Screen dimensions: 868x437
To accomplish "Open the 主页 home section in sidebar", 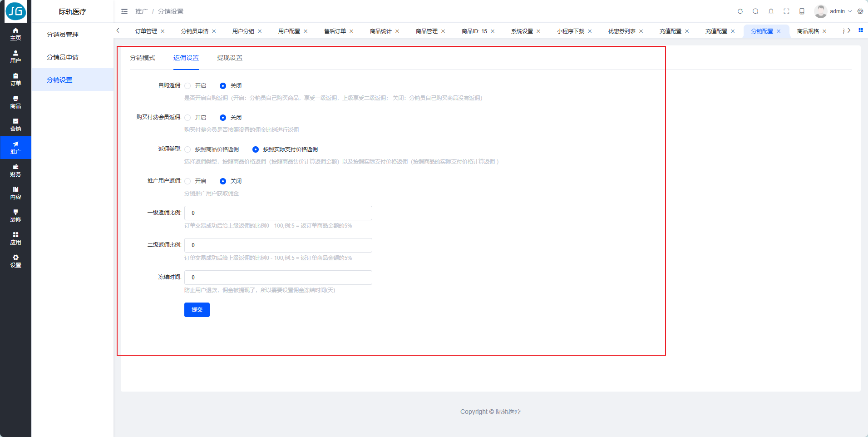I will 15,34.
